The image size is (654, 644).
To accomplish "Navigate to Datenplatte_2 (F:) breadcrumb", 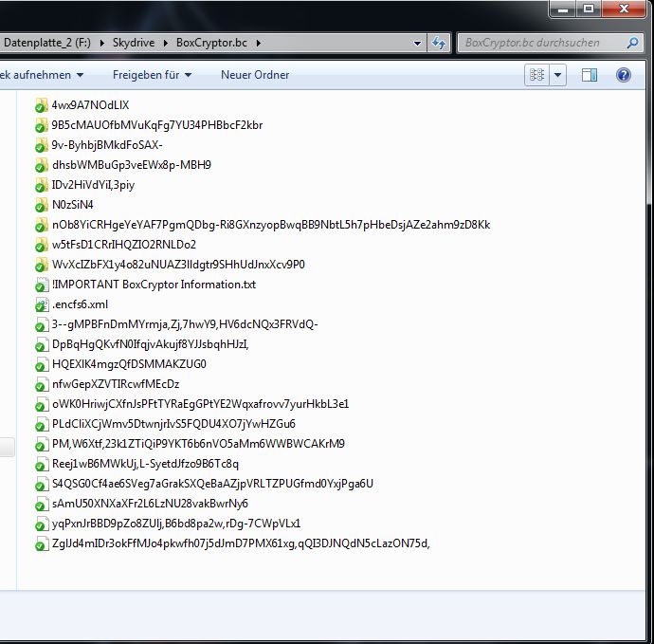I will pyautogui.click(x=46, y=43).
